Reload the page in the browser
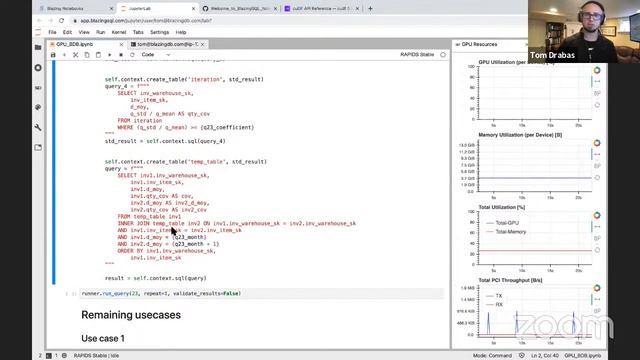Screen dimensions: 640x360 (62, 20)
